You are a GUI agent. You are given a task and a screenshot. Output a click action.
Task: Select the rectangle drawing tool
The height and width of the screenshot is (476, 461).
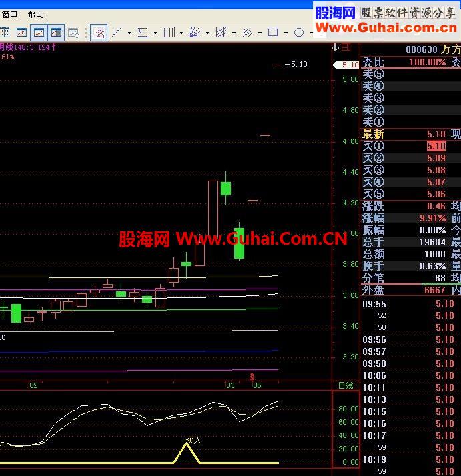click(273, 32)
